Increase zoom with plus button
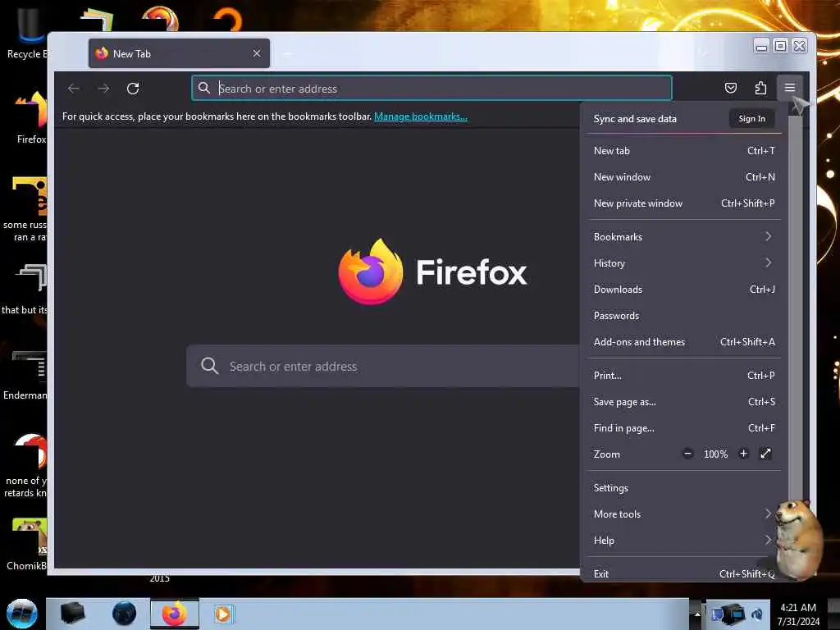 [x=743, y=454]
